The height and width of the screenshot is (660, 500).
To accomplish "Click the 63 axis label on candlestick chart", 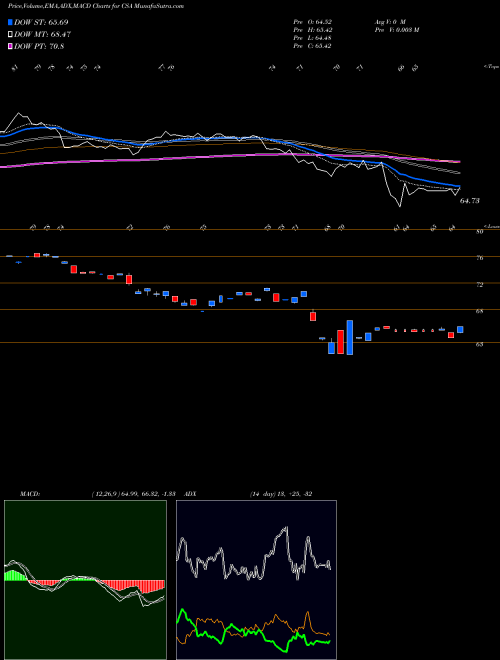I will 479,344.
